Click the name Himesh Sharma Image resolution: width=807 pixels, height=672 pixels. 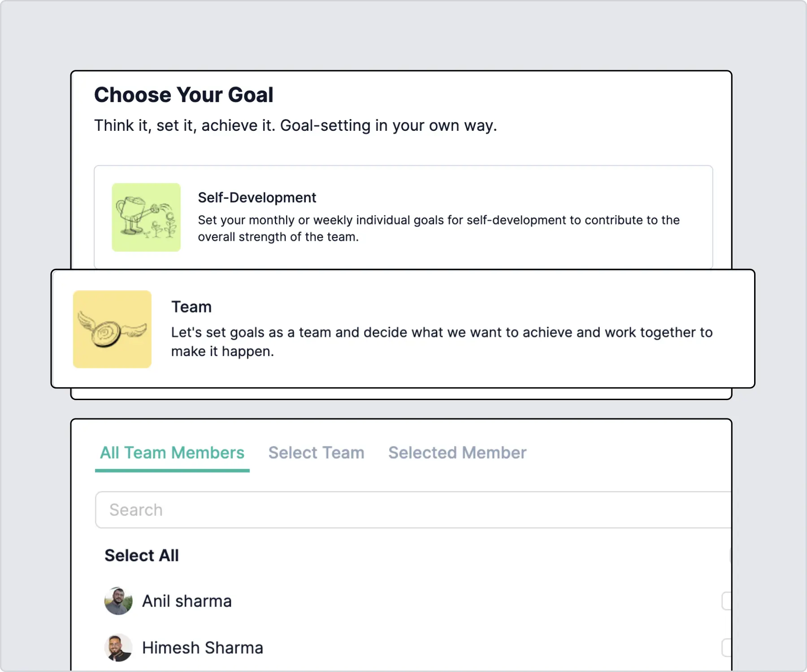203,648
